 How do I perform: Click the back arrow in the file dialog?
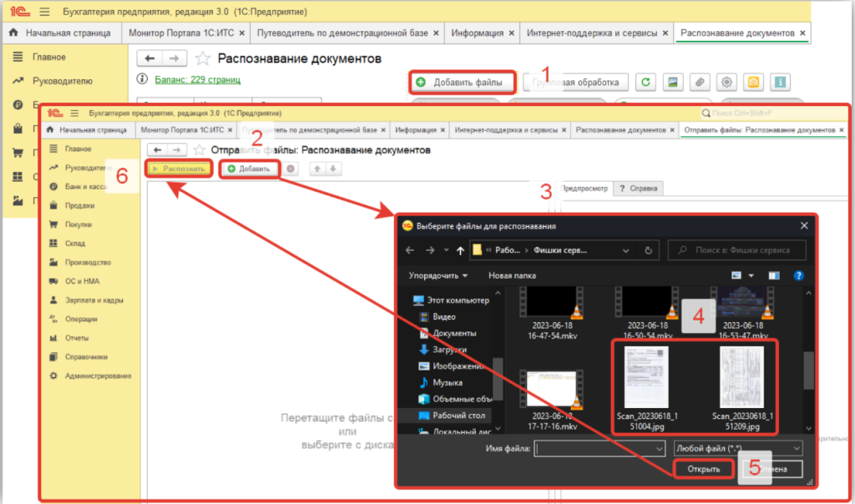[410, 250]
